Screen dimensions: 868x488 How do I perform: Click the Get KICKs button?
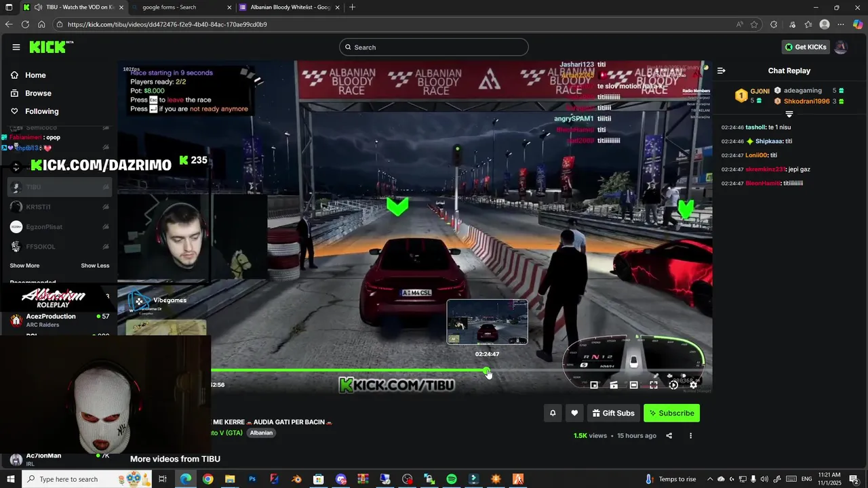tap(806, 47)
